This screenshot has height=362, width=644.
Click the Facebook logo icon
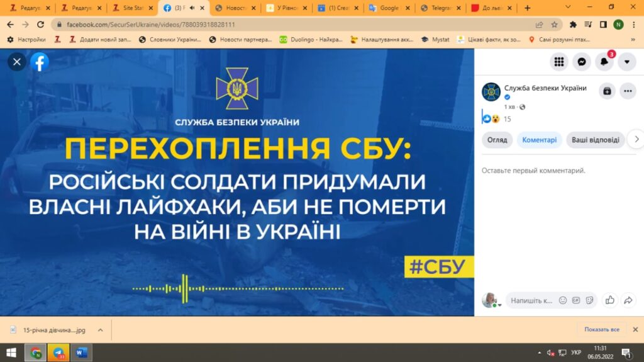[x=40, y=62]
